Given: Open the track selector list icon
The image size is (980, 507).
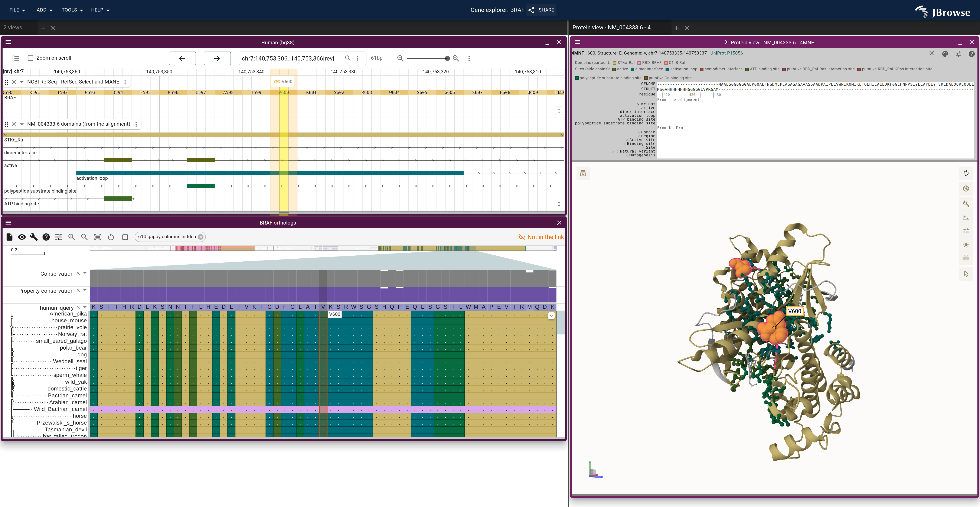Looking at the screenshot, I should [x=16, y=58].
